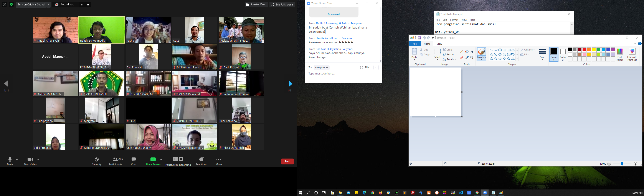Mute the microphone in Zoom
The height and width of the screenshot is (196, 644).
(x=10, y=161)
